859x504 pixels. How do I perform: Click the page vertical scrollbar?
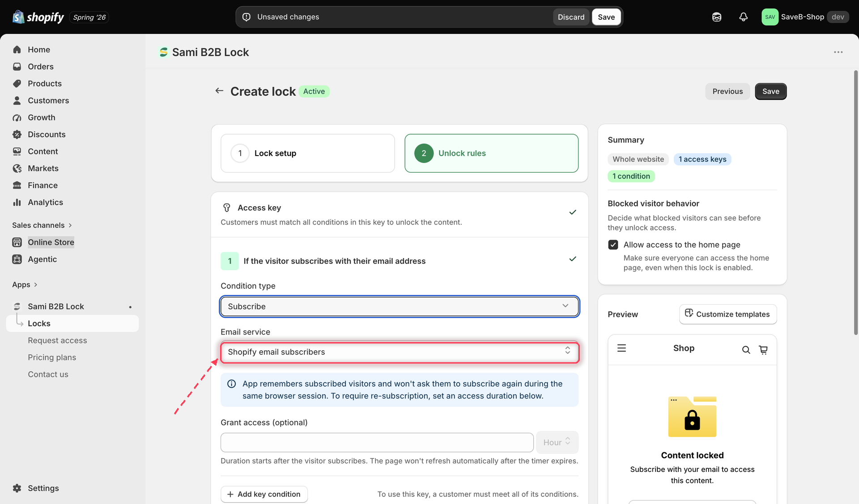pyautogui.click(x=856, y=202)
